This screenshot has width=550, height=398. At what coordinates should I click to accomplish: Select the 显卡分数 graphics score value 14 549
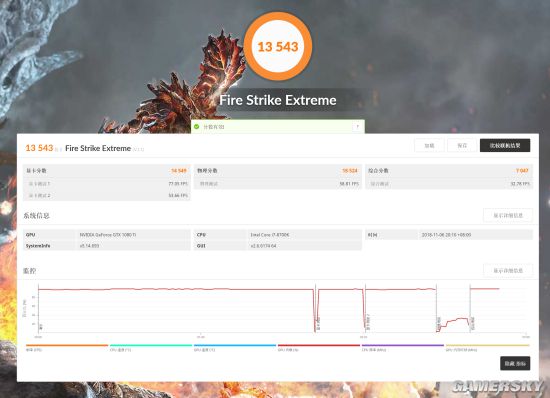pos(179,170)
